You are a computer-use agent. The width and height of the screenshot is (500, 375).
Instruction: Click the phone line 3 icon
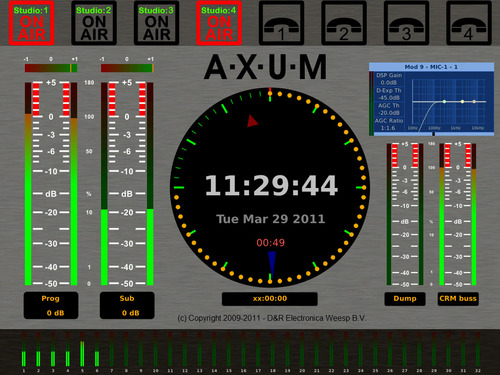tap(406, 23)
